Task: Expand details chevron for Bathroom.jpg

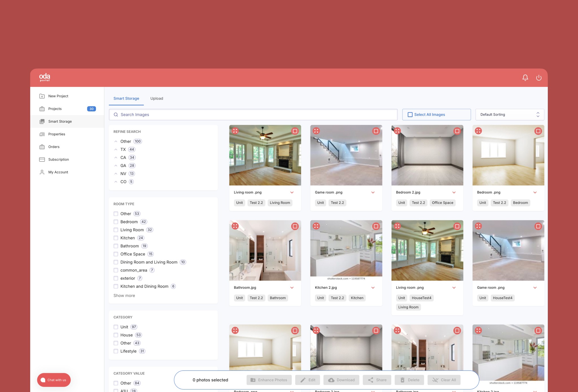Action: tap(292, 288)
